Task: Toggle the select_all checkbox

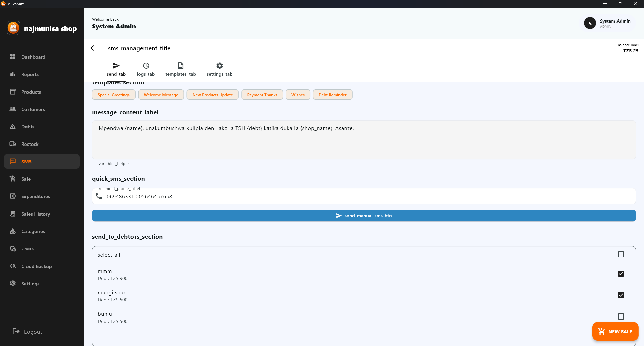Action: point(621,254)
